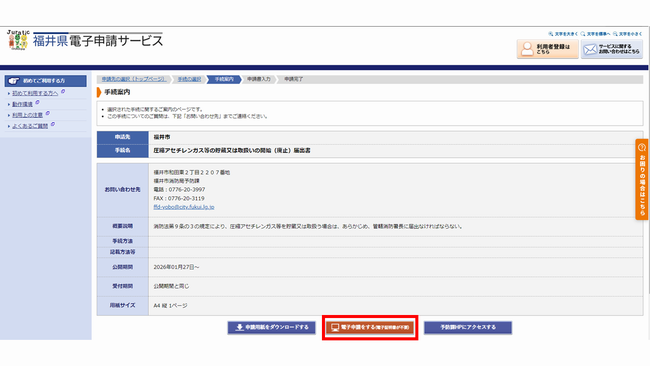Click the 手続案内 page heading
650x366 pixels.
point(117,92)
